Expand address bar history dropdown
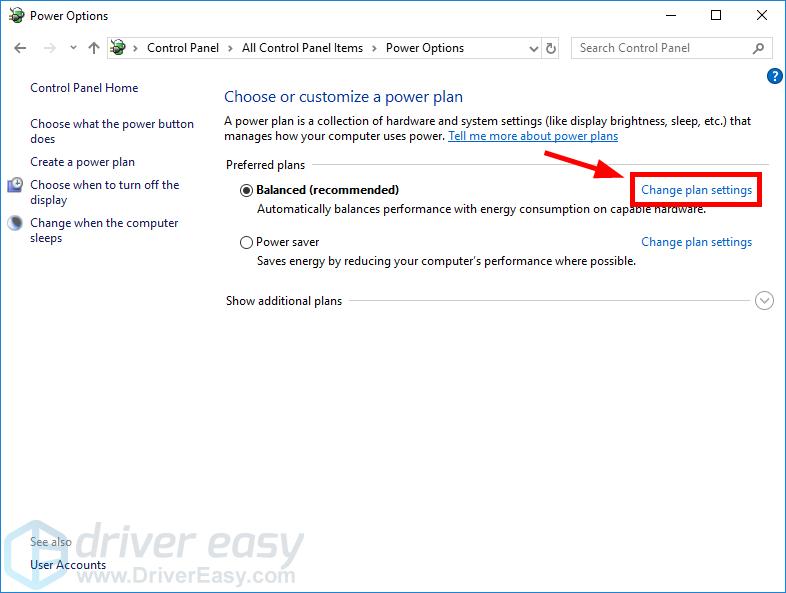Viewport: 786px width, 593px height. (534, 49)
